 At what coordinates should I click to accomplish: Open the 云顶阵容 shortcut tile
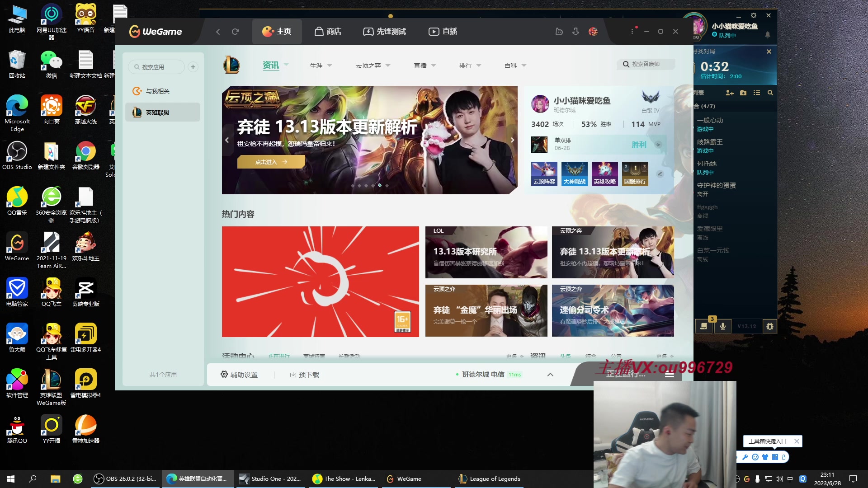click(x=544, y=174)
